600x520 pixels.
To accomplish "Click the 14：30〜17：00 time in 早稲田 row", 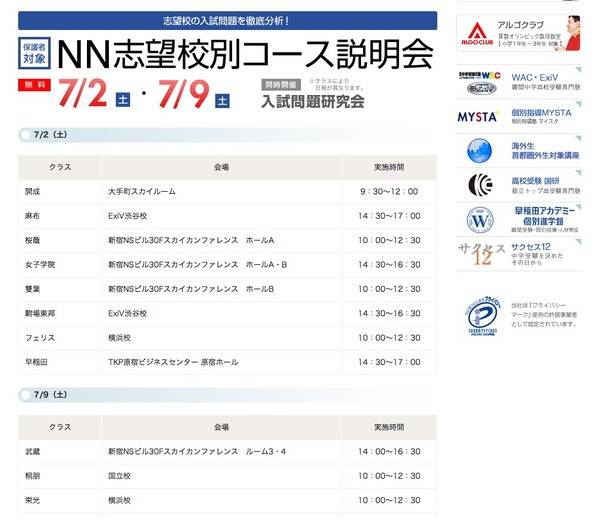I will (389, 362).
